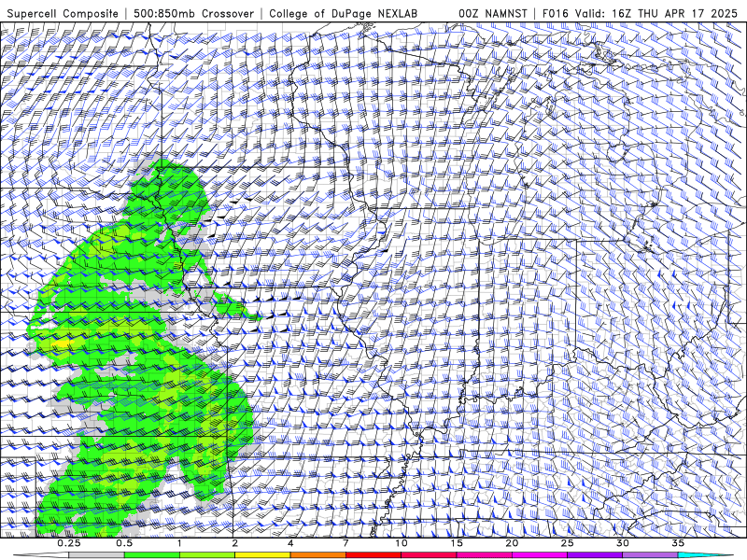
Task: Pick the orange legend color segment
Action: pyautogui.click(x=317, y=555)
